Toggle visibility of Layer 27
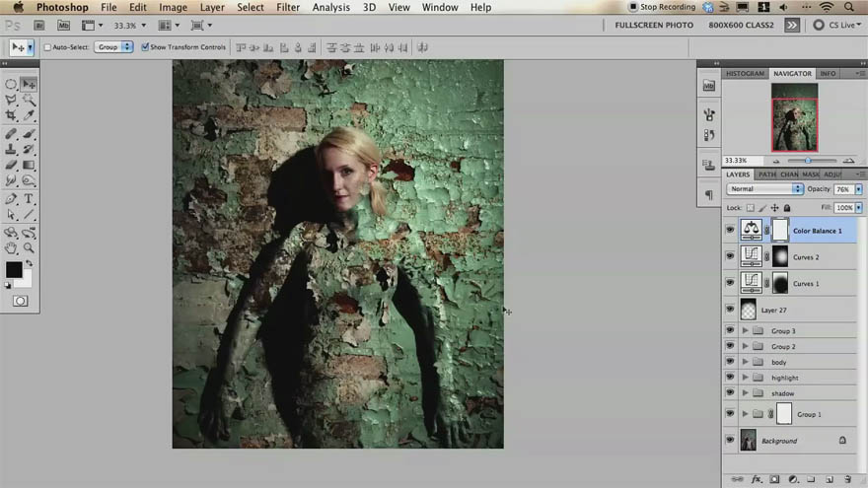Viewport: 868px width, 488px height. point(730,310)
